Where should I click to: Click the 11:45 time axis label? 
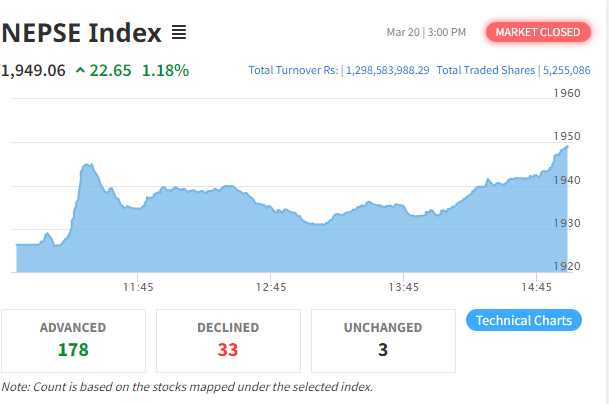coord(138,288)
